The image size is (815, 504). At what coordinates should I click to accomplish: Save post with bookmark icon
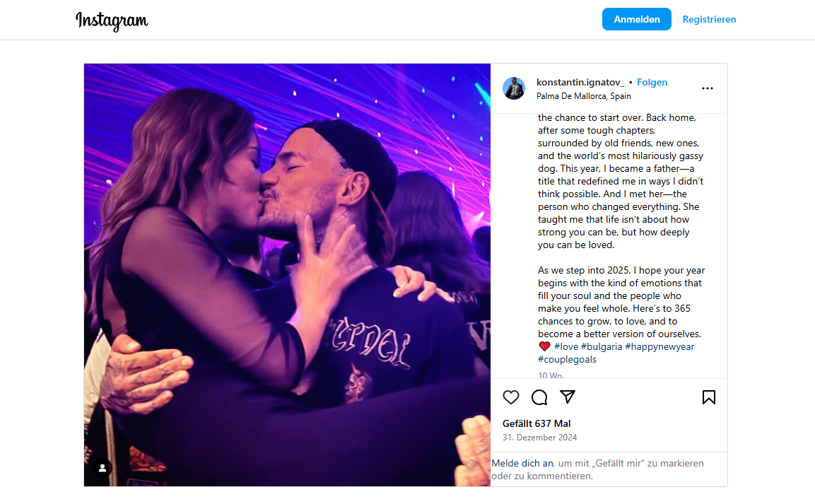click(x=709, y=397)
